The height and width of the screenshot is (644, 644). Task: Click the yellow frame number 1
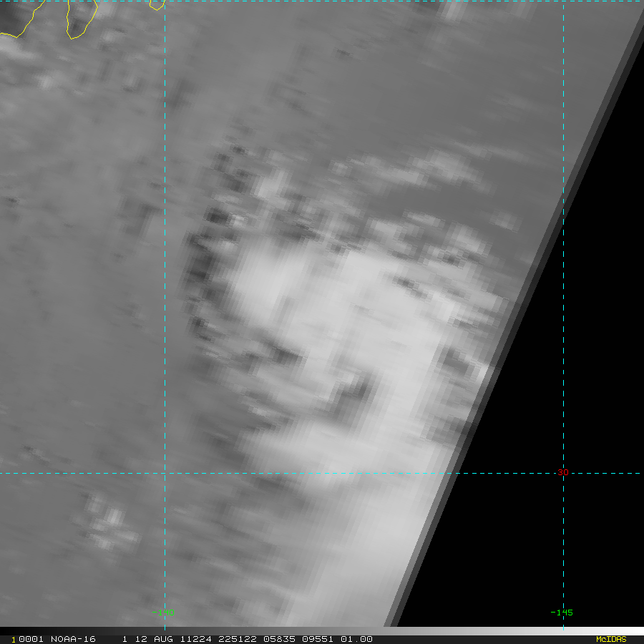point(14,640)
